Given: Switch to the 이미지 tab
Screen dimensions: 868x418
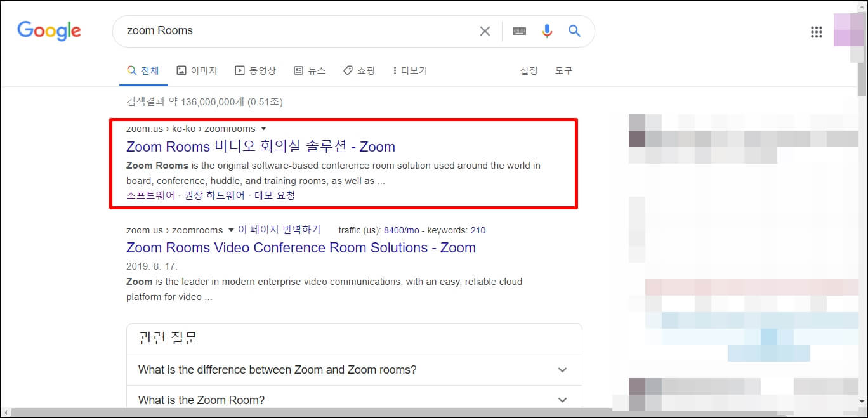Looking at the screenshot, I should click(x=197, y=70).
